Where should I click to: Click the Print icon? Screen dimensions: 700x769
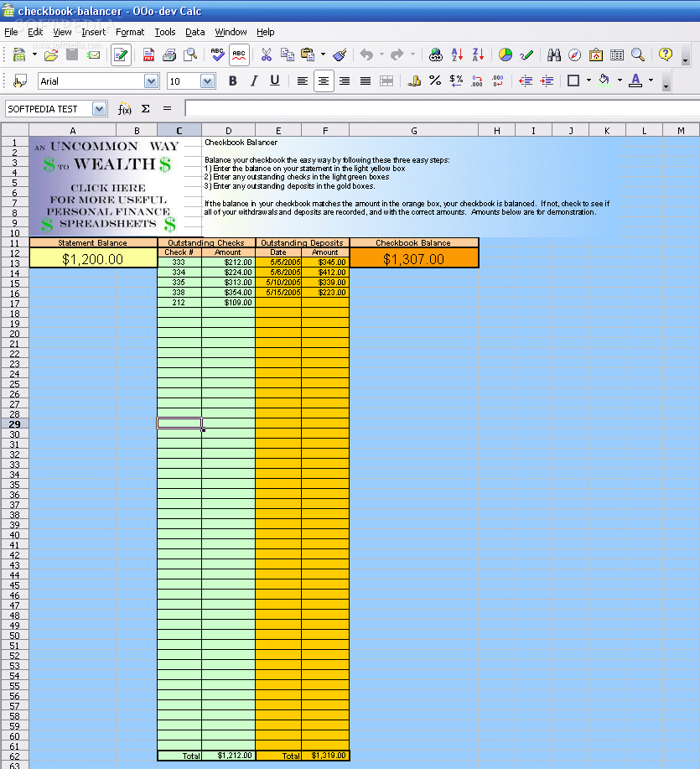[169, 55]
